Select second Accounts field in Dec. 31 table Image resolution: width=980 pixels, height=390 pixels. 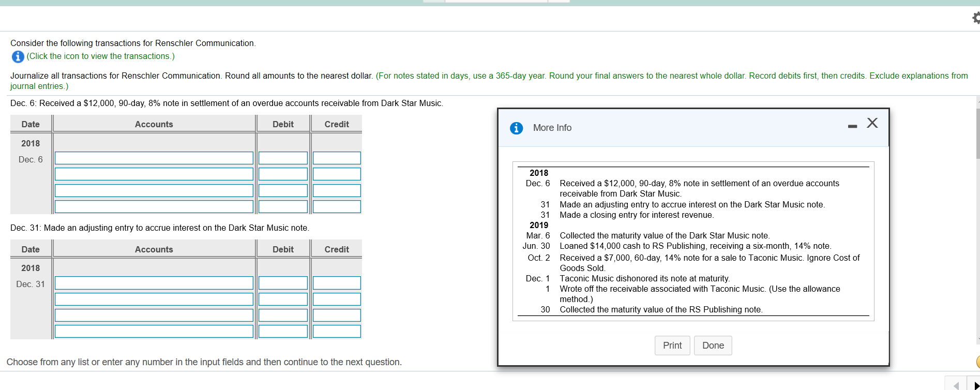(154, 299)
